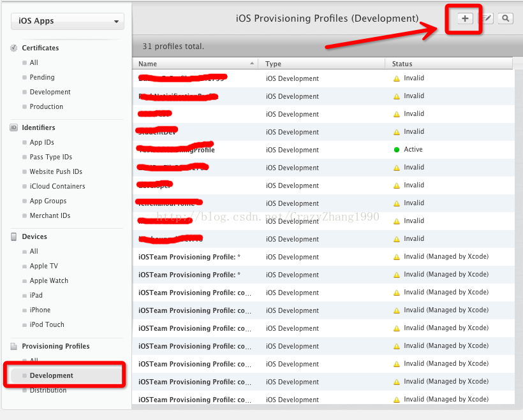Open Merchant IDs in sidebar

[50, 215]
